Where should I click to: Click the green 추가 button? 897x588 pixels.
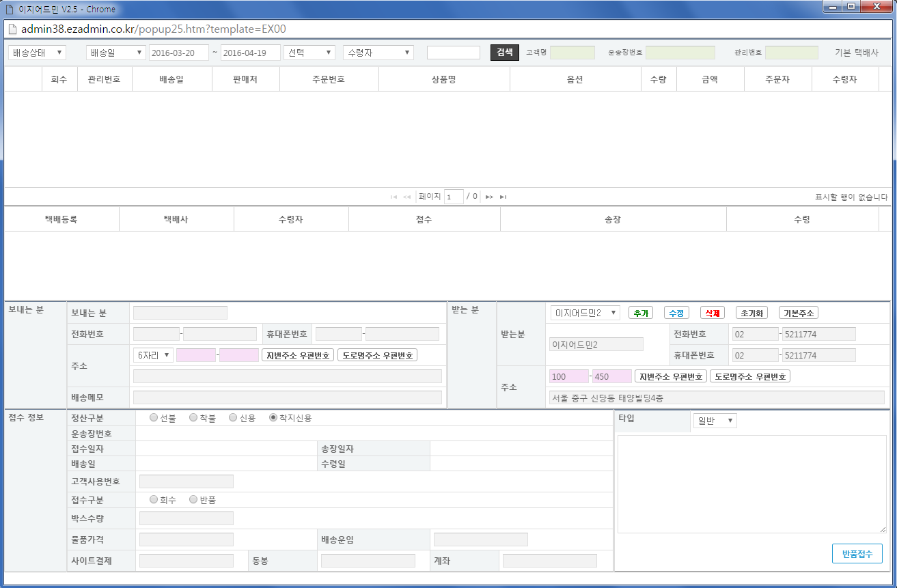(641, 313)
